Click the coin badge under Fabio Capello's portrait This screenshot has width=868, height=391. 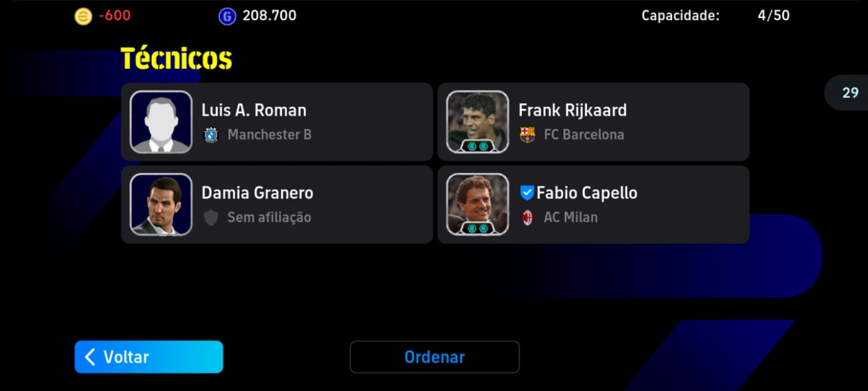pos(477,228)
